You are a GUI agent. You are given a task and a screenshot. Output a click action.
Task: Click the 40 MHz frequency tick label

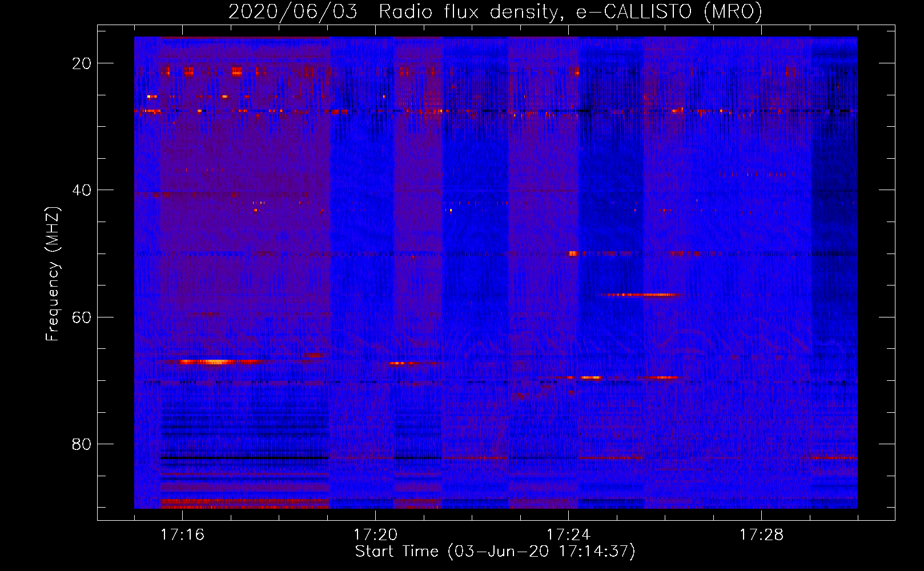tap(82, 190)
